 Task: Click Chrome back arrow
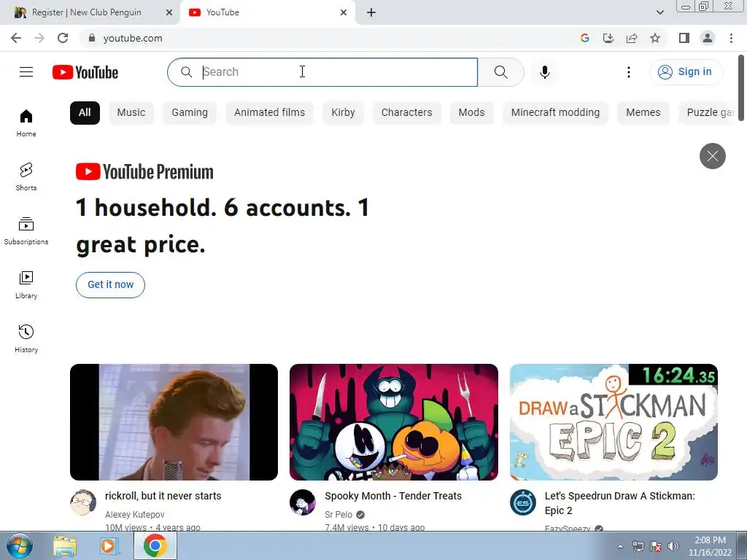[16, 38]
